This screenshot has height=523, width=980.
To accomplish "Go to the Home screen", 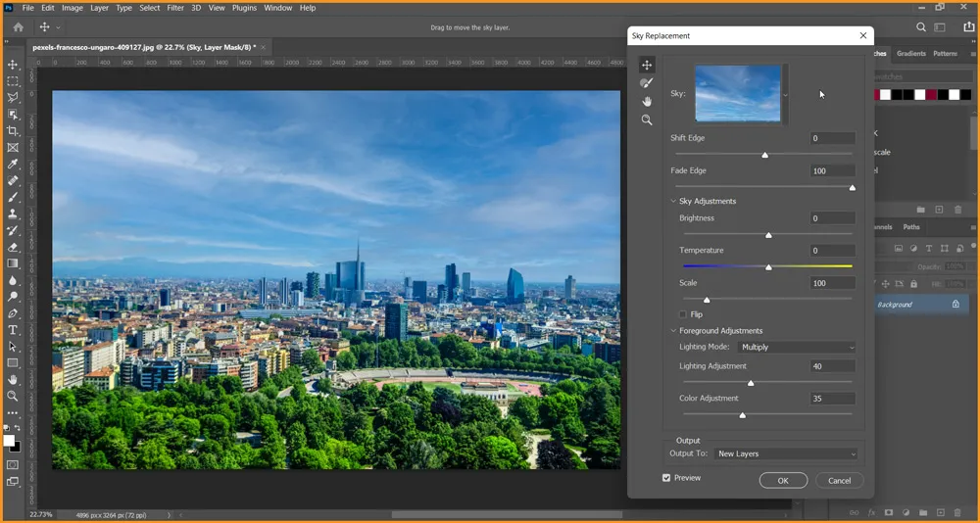I will (x=19, y=26).
